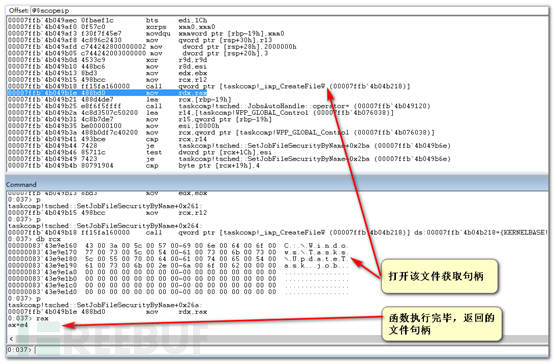Image resolution: width=554 pixels, height=363 pixels.
Task: Select the cmp byte ptr [rcx+19h],4 line
Action: tap(134, 166)
